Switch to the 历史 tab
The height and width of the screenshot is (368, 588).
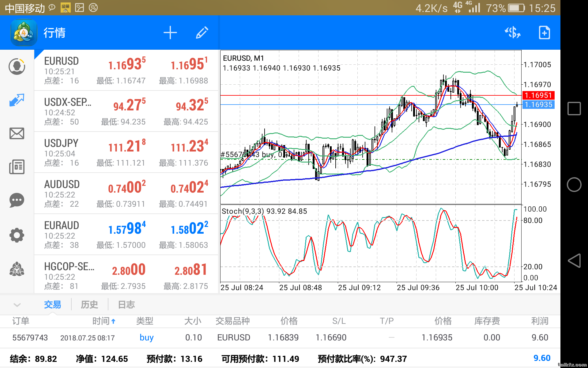(89, 305)
